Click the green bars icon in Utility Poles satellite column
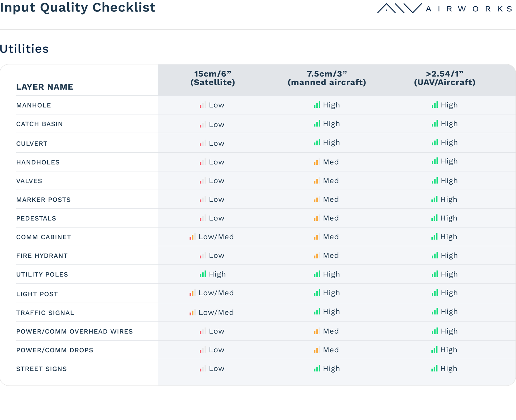 (x=203, y=274)
